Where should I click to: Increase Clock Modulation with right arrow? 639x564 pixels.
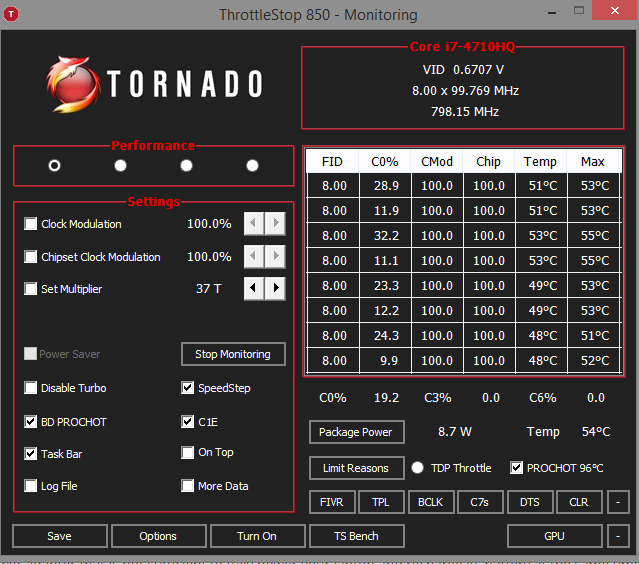point(275,223)
